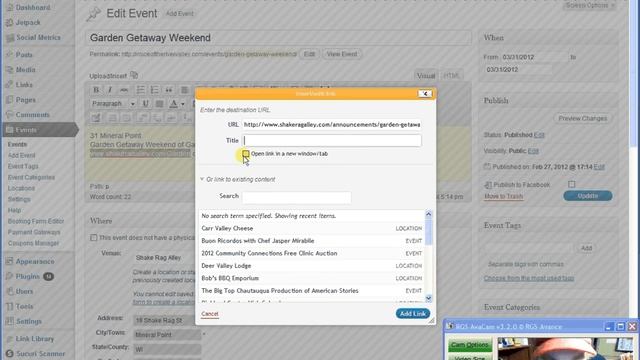Click the View Event button
Viewport: 640px width, 360px height.
(342, 54)
